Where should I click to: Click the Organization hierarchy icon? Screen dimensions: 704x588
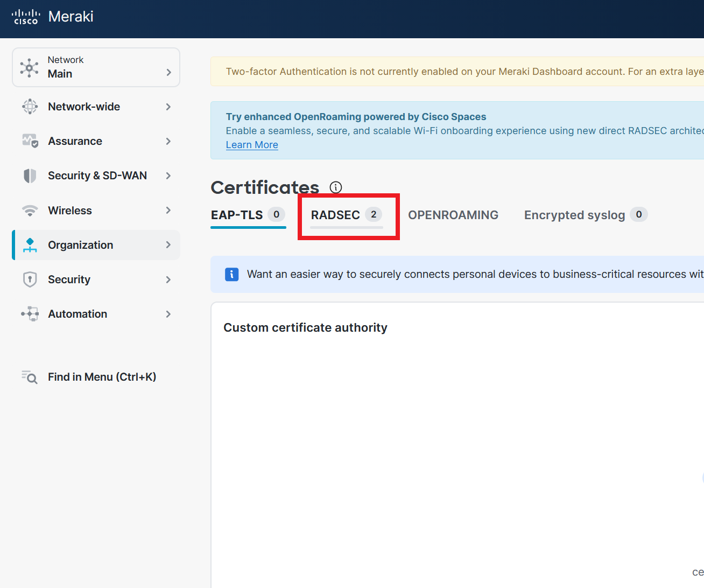click(30, 245)
